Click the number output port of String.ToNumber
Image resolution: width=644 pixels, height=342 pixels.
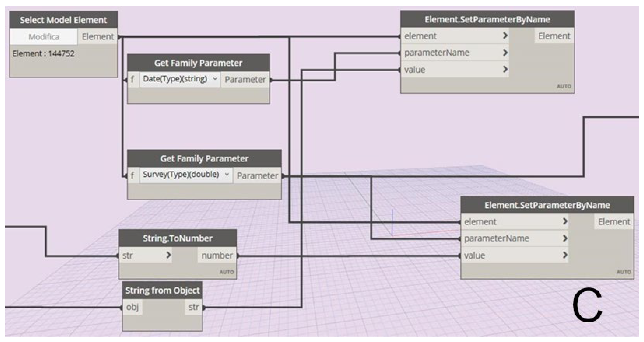[217, 255]
